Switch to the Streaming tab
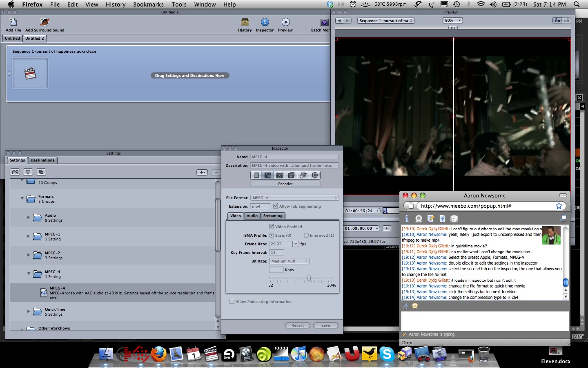Image resolution: width=588 pixels, height=368 pixels. 273,216
